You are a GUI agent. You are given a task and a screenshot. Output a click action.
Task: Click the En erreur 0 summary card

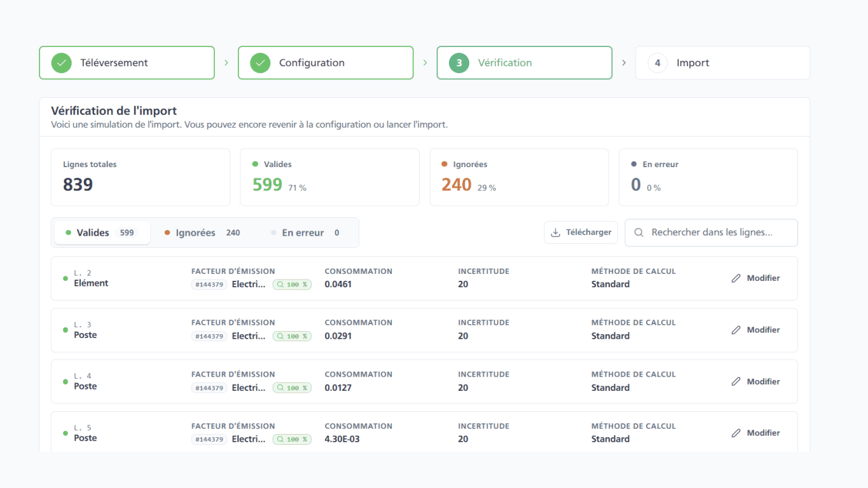coord(708,177)
